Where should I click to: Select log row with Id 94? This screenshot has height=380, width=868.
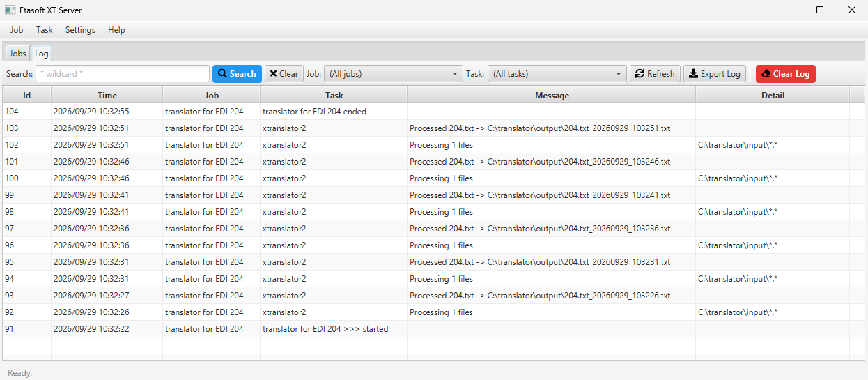[434, 279]
